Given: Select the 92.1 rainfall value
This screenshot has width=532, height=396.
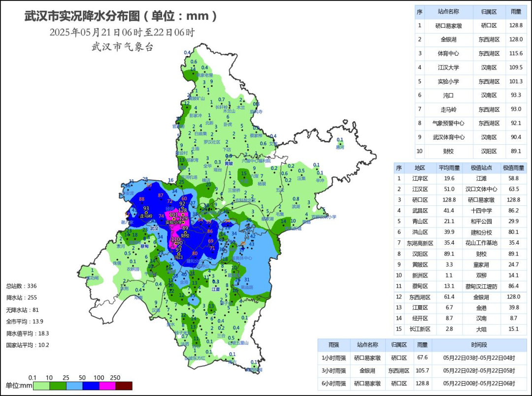Looking at the screenshot, I should tap(516, 123).
